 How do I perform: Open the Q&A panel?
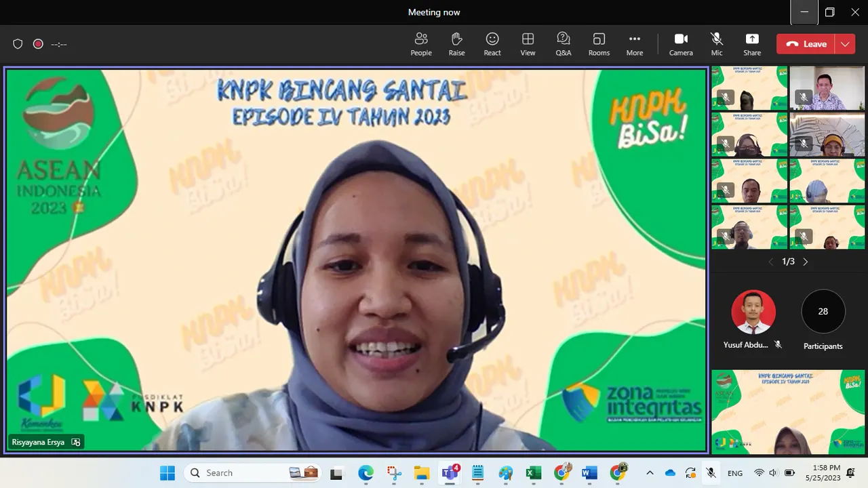click(x=564, y=44)
